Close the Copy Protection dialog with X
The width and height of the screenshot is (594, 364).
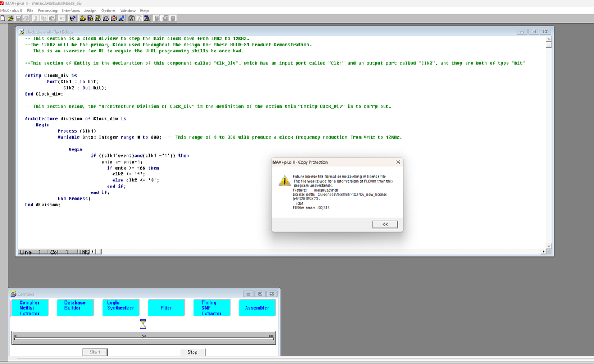[398, 162]
